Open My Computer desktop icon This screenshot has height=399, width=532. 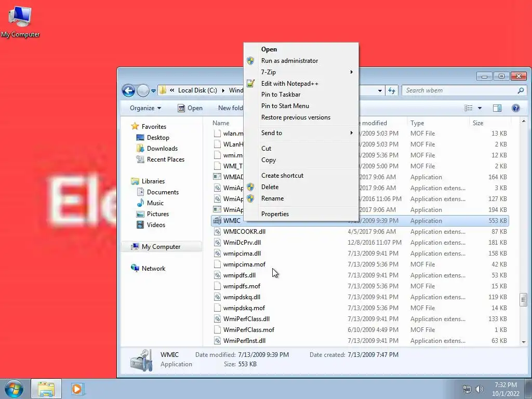(x=20, y=21)
